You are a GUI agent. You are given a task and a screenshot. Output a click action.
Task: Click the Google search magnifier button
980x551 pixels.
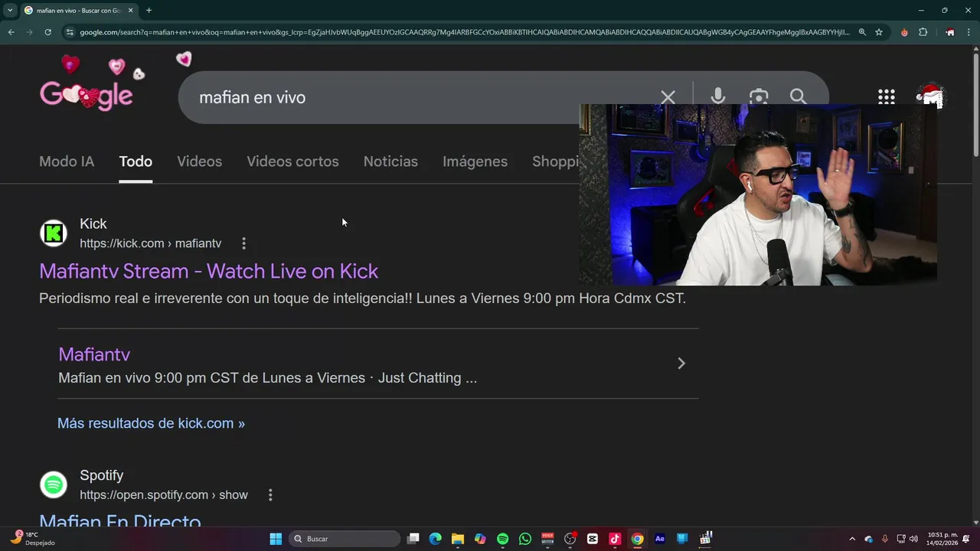pyautogui.click(x=798, y=96)
